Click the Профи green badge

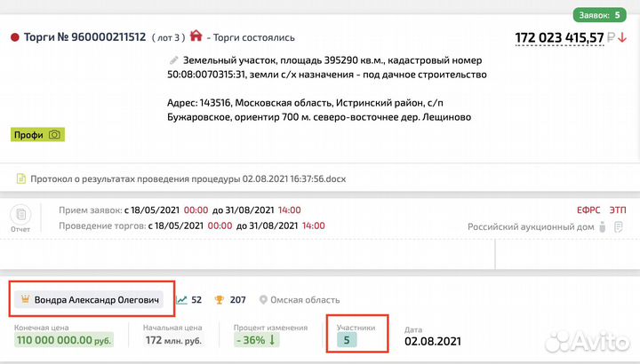pos(37,135)
